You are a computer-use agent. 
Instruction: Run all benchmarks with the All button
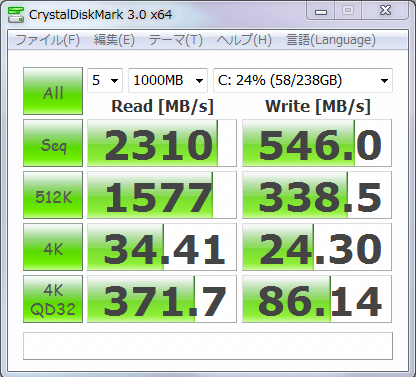(53, 91)
